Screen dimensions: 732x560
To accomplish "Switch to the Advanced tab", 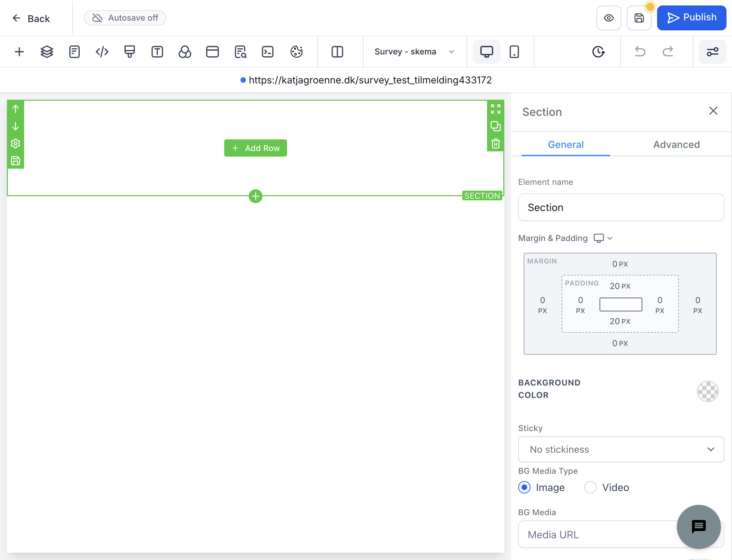I will pyautogui.click(x=676, y=144).
